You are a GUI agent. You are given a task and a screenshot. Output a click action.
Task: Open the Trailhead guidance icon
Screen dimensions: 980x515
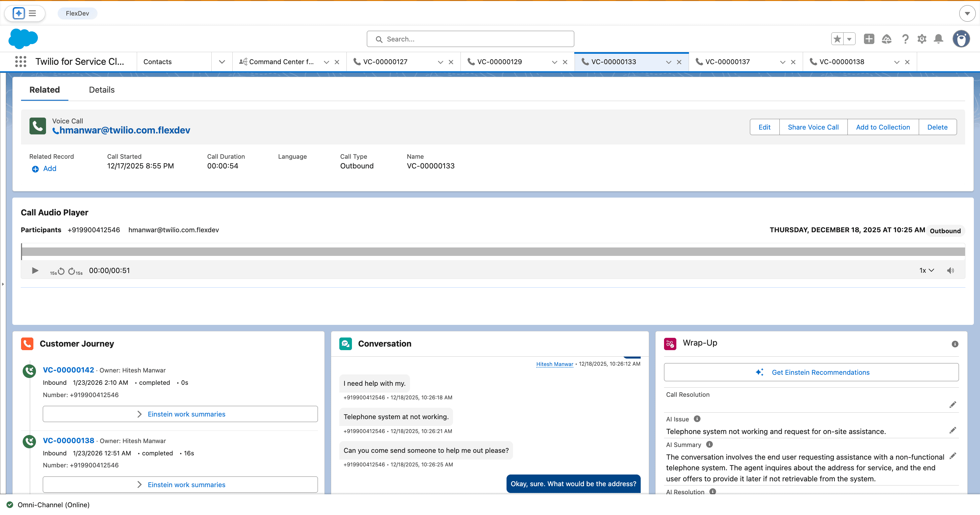pyautogui.click(x=887, y=39)
